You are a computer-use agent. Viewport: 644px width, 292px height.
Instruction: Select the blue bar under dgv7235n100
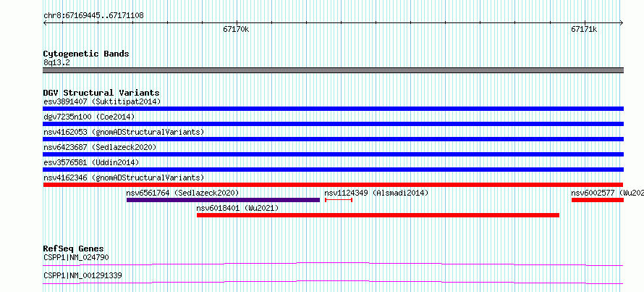(334, 124)
